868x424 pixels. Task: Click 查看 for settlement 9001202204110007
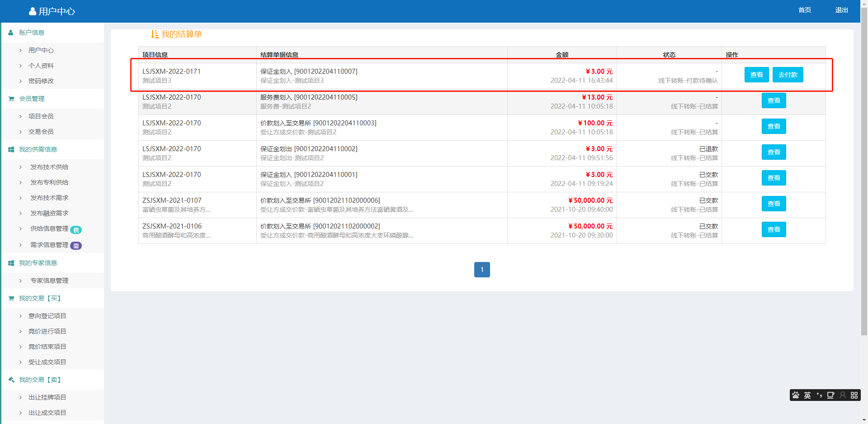(757, 75)
